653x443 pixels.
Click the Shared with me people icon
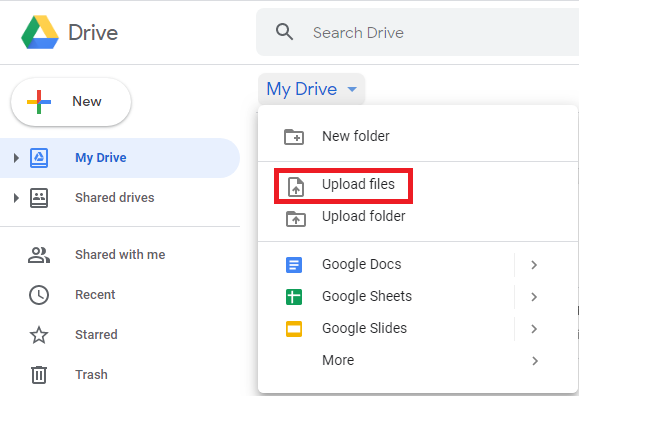click(39, 255)
